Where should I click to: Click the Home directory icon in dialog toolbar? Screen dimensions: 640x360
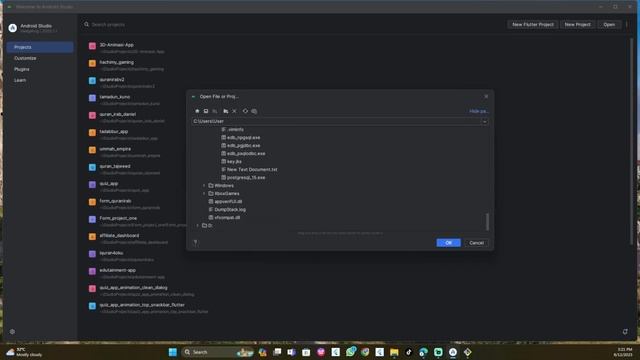[x=197, y=111]
